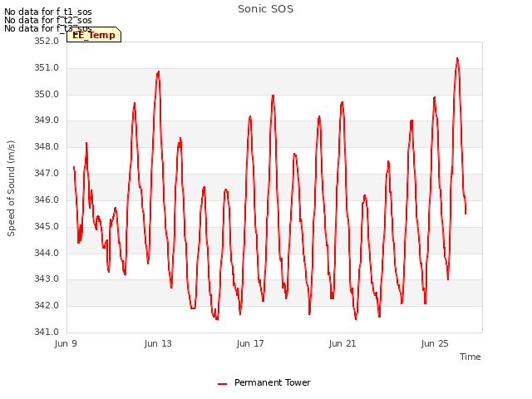Viewport: 532px width, 399px height.
Task: Click the Time axis label
Action: point(470,357)
